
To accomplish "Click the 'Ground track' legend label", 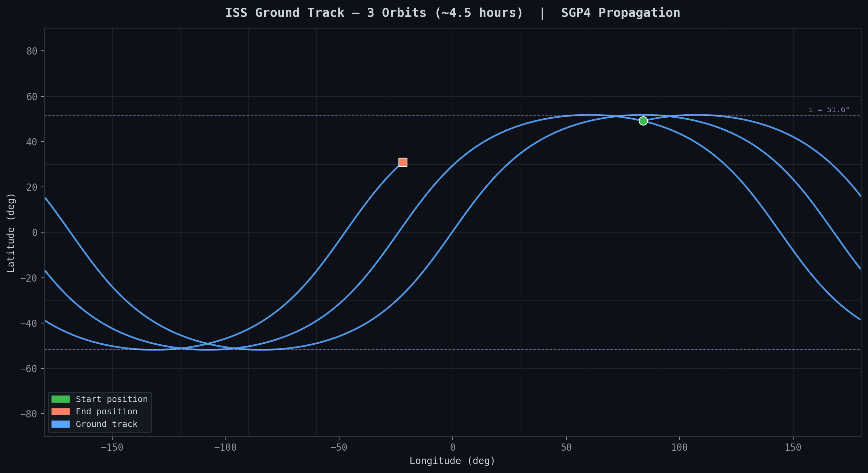I will click(x=106, y=424).
